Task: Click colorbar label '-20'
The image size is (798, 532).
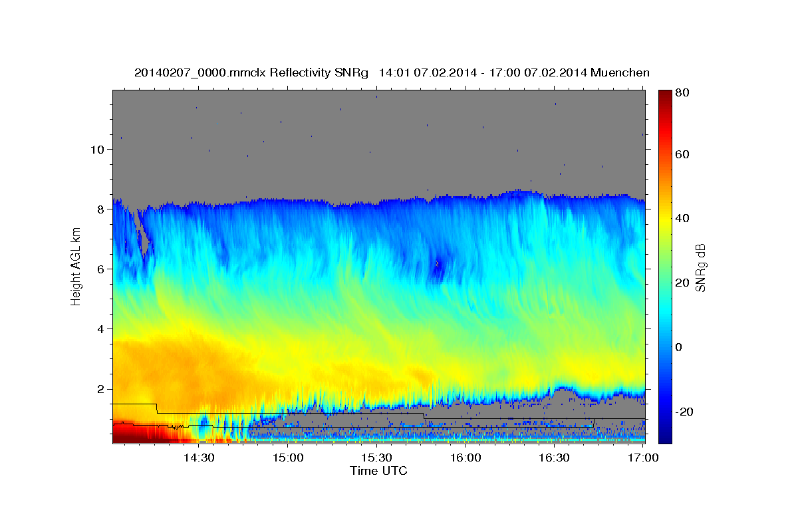Action: coord(684,412)
